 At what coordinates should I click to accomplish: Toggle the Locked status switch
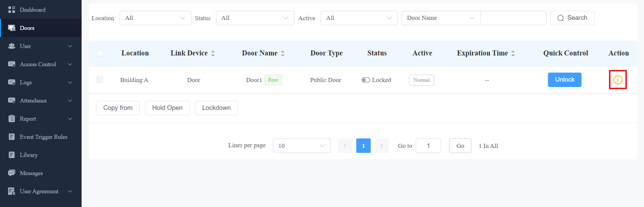click(x=366, y=80)
